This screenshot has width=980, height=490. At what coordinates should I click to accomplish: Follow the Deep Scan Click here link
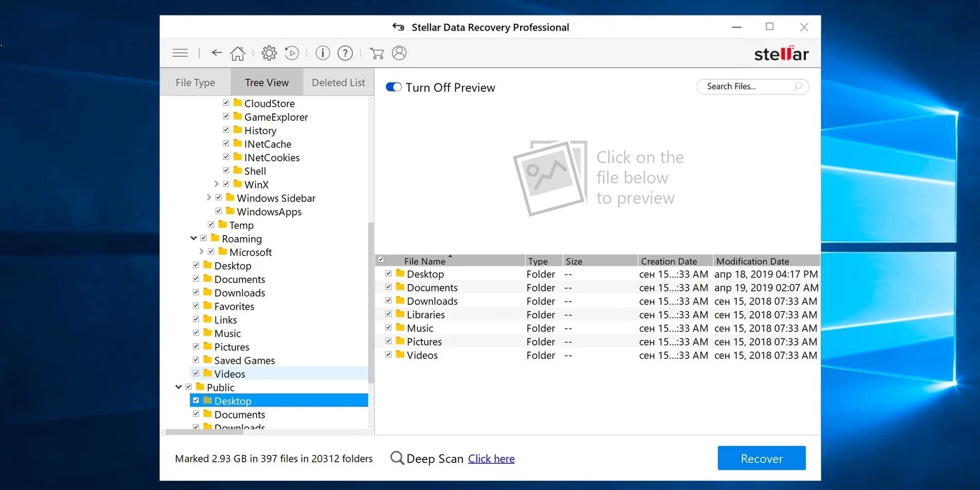(491, 459)
